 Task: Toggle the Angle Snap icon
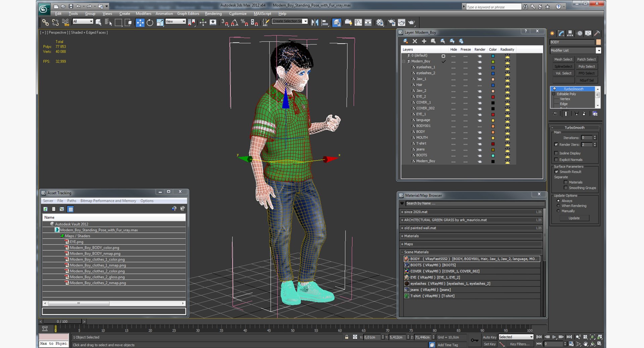click(235, 22)
